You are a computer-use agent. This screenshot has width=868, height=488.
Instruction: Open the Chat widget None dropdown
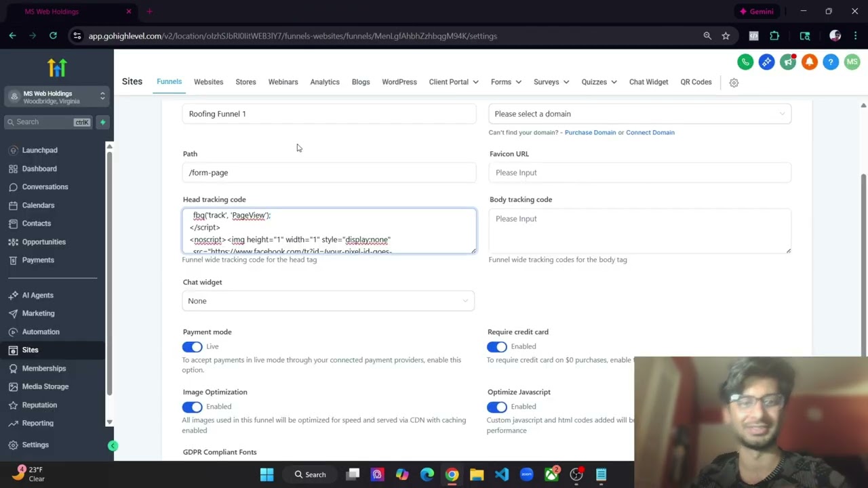328,301
